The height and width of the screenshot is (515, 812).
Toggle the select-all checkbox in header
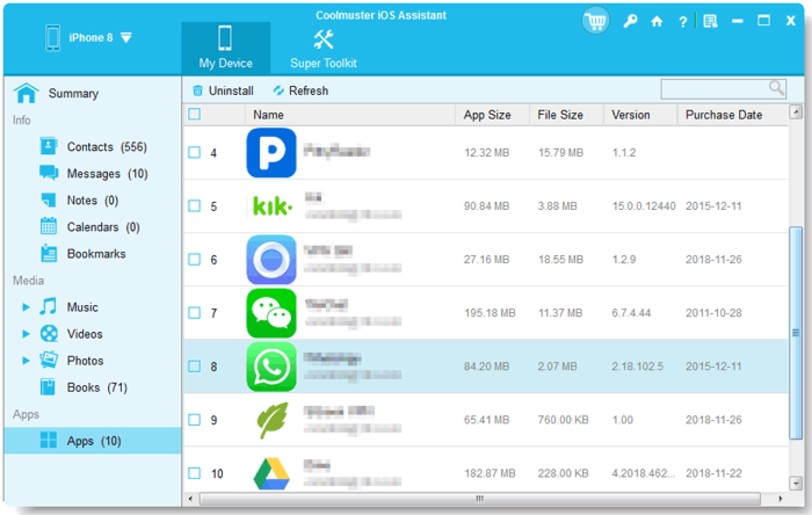195,114
